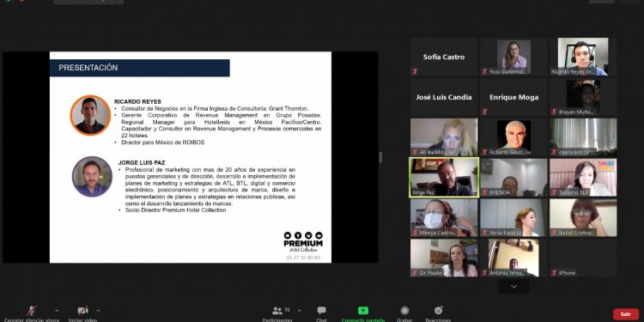
Task: Click Premium Hotel Collection logo on slide
Action: (x=303, y=242)
